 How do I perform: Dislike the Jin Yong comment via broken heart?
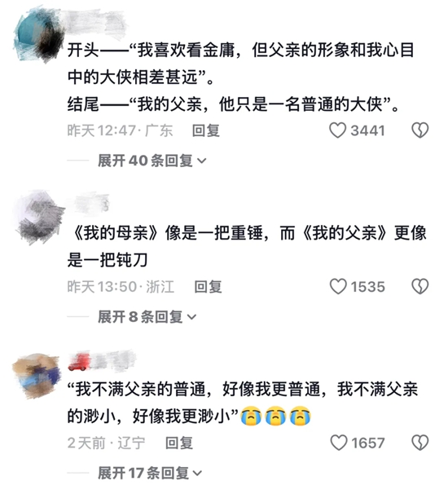pyautogui.click(x=419, y=130)
